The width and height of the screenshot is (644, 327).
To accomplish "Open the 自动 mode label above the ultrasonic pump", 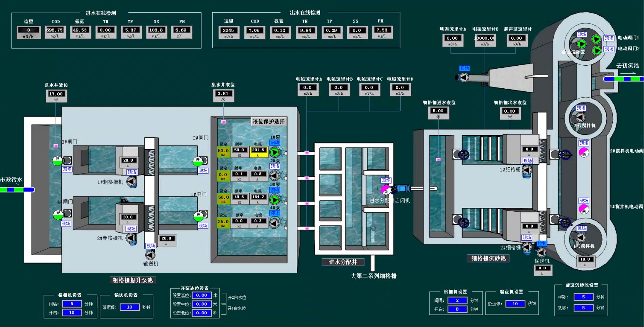I will coord(465,68).
